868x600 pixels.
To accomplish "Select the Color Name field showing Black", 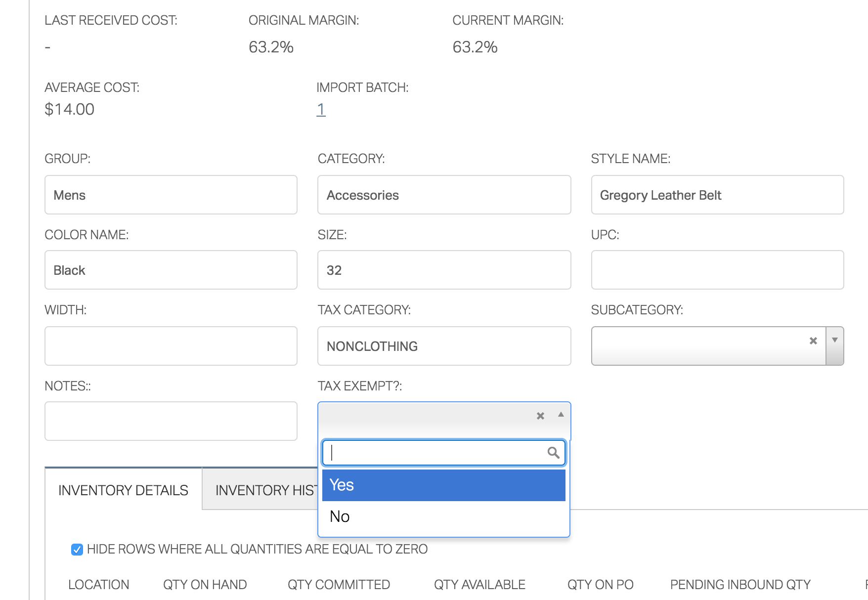I will [x=171, y=270].
